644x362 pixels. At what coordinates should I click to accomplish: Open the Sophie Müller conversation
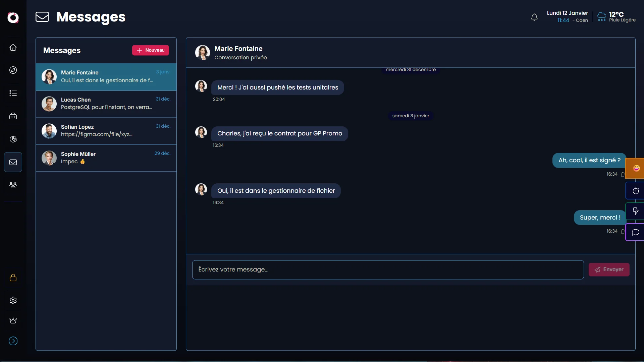pyautogui.click(x=106, y=158)
